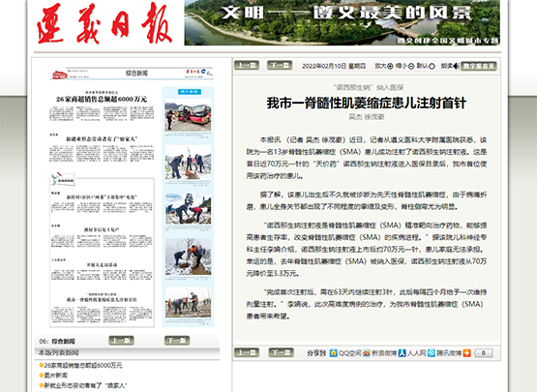Share via the 新浪微博 eye icon
Viewport: 537px width, 392px height.
[367, 353]
